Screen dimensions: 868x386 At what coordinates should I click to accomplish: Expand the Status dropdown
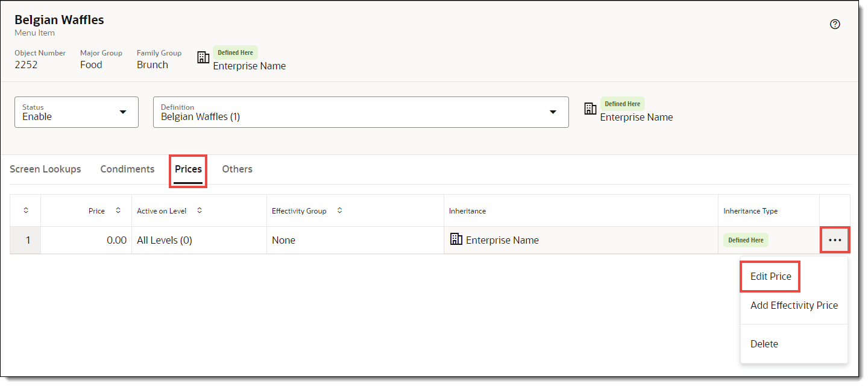(123, 112)
